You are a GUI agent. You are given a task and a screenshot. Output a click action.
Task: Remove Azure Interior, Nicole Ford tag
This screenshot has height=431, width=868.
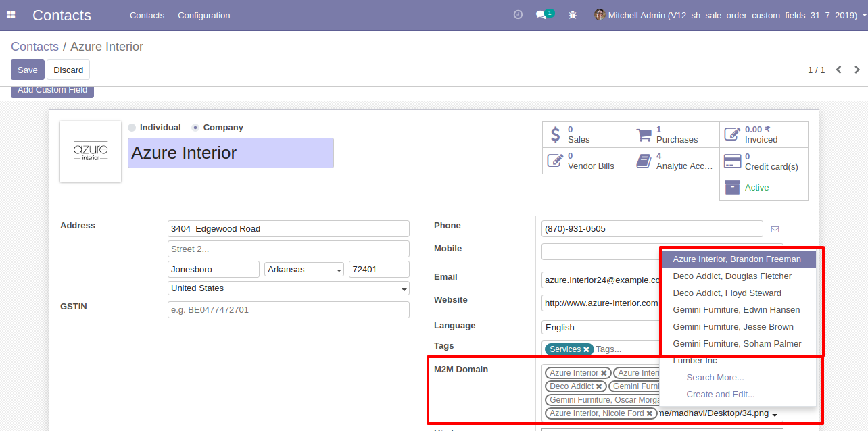click(650, 413)
